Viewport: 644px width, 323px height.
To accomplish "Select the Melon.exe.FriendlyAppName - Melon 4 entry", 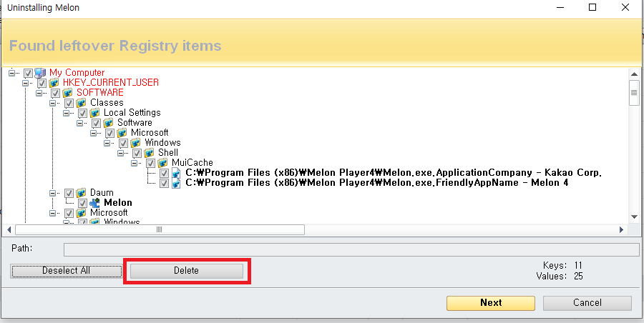I will coord(376,183).
